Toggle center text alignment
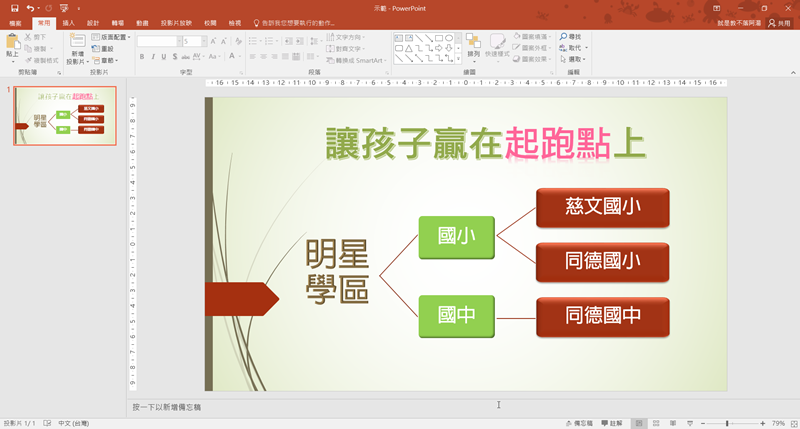 [x=263, y=57]
